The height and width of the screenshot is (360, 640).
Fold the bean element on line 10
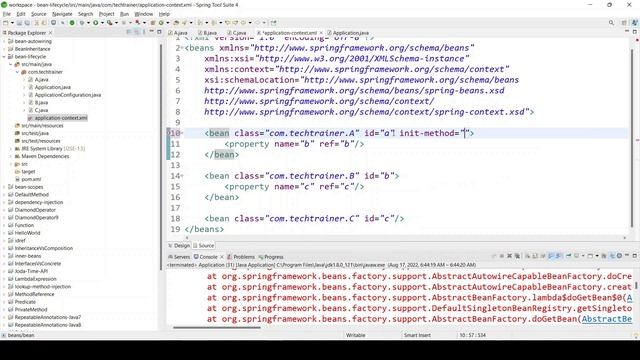pos(182,133)
